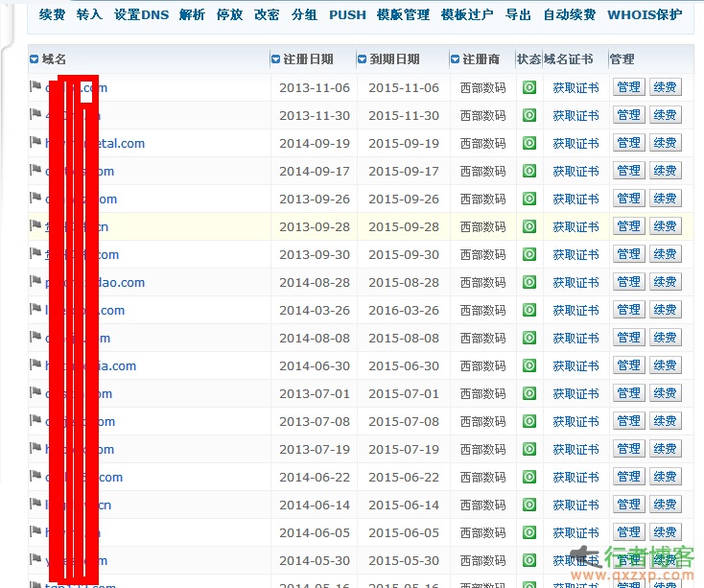The width and height of the screenshot is (704, 588).
Task: Click flag icon in 2014-06-30 row
Action: click(x=35, y=364)
